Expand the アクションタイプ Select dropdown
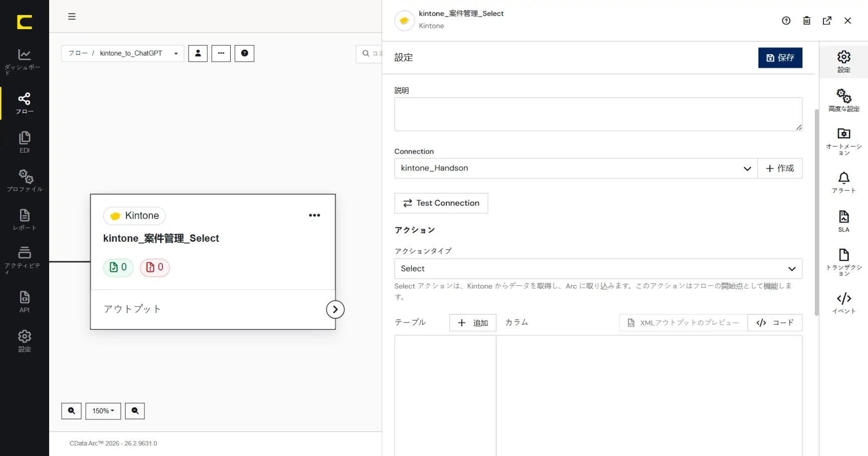This screenshot has height=456, width=868. click(x=598, y=269)
